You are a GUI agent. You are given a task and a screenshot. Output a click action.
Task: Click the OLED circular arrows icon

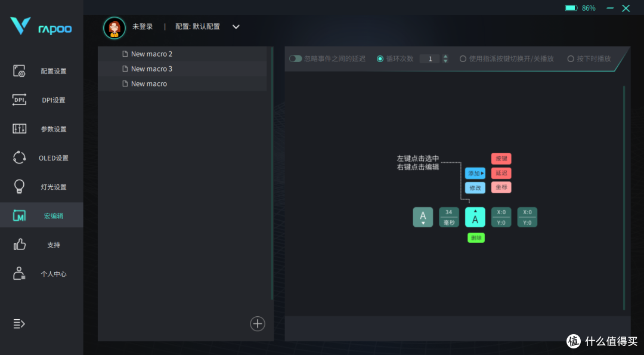click(19, 158)
